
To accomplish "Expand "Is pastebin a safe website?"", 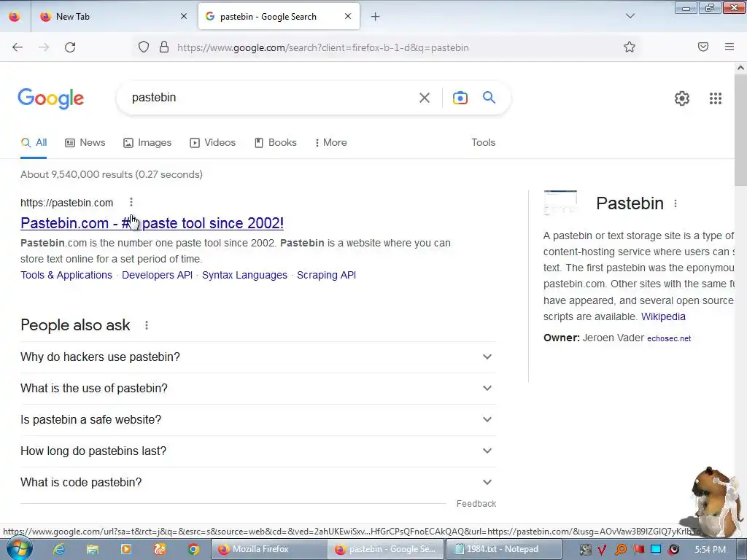I will click(258, 419).
